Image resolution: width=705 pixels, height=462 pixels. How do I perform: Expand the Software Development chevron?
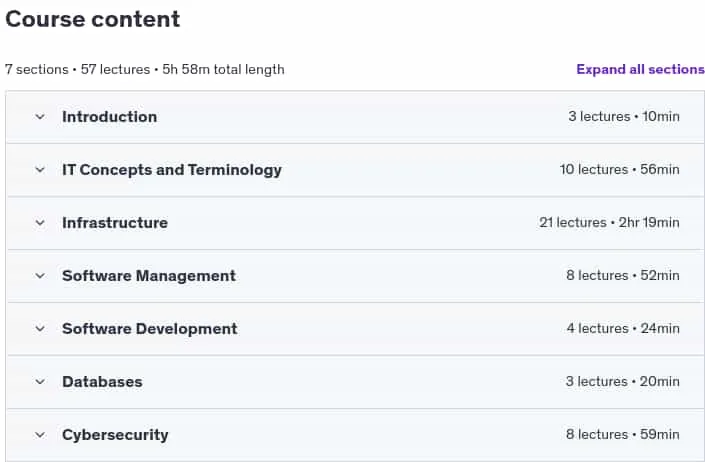click(x=40, y=329)
